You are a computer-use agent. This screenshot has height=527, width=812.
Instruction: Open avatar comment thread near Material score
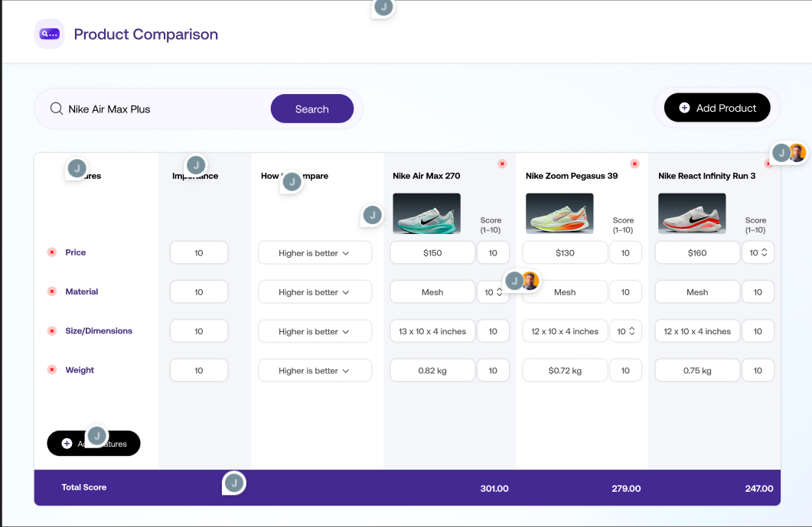[522, 281]
